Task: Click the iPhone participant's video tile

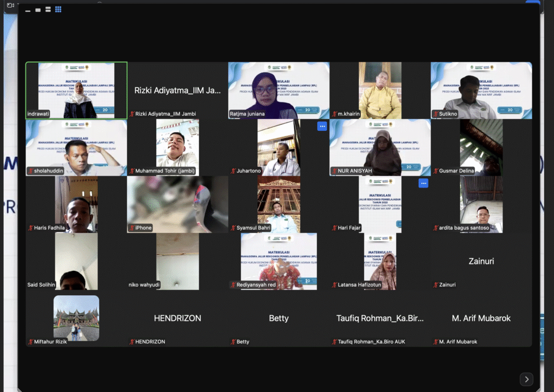Action: 177,204
